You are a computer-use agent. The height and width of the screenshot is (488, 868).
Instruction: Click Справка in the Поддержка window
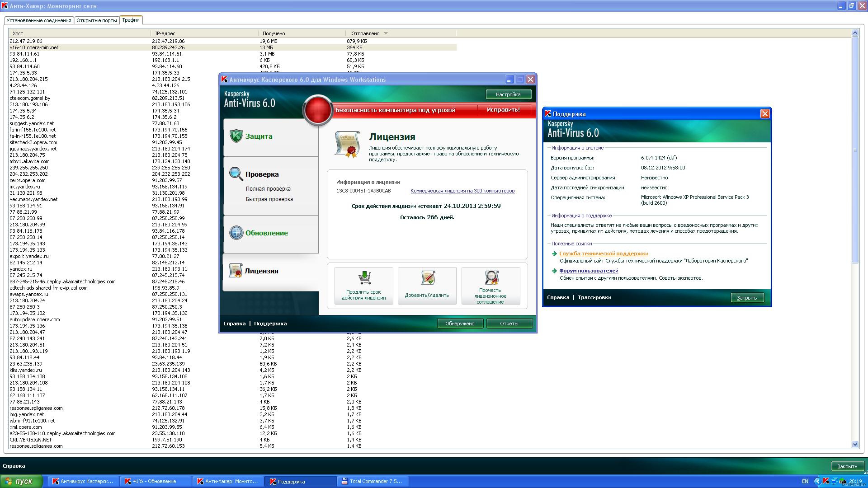[558, 297]
